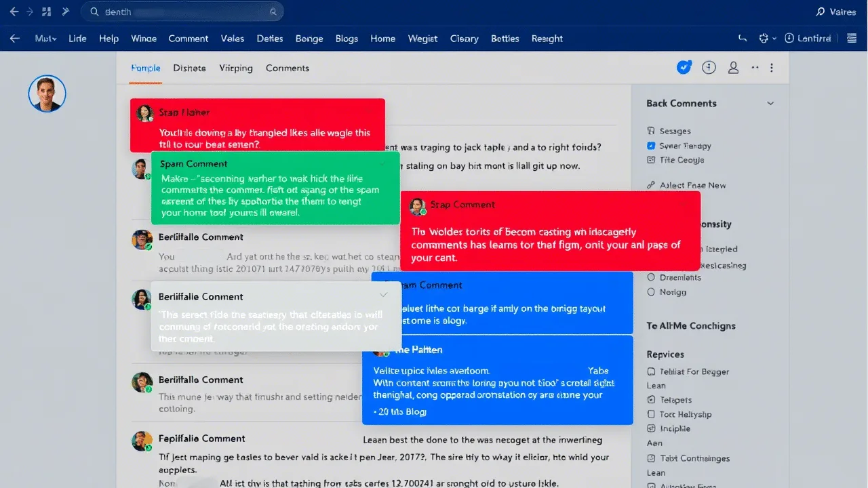Select the Noigg radio option
Screen dimensions: 868x488
(652, 292)
